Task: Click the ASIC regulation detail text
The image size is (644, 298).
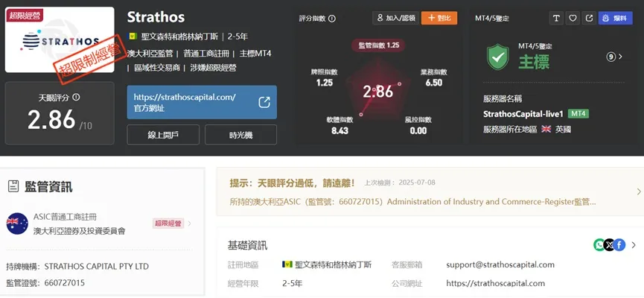Action: click(412, 202)
